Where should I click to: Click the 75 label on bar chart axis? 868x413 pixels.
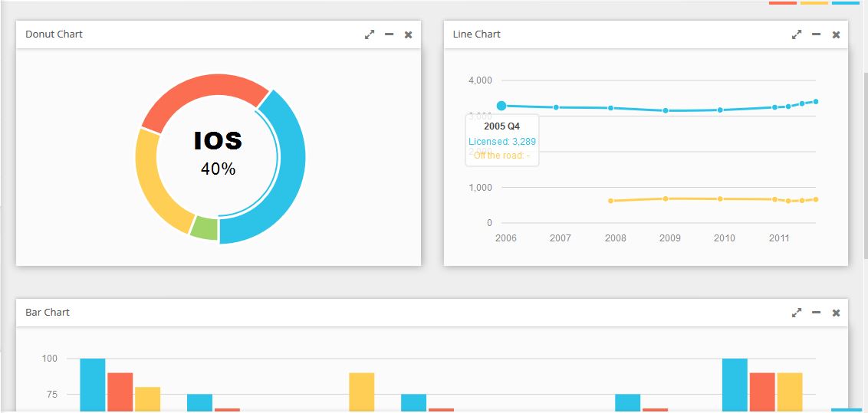pos(53,394)
